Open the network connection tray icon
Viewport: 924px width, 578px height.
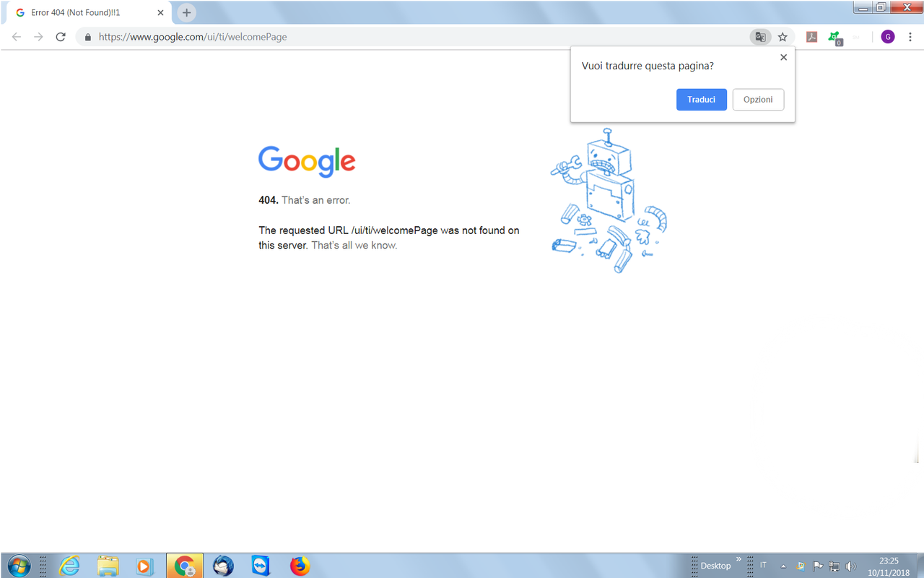tap(834, 566)
